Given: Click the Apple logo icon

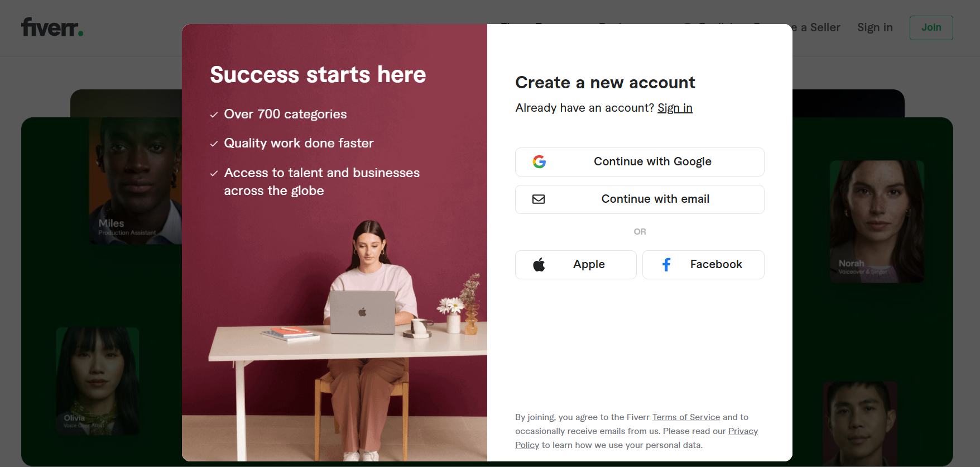Looking at the screenshot, I should tap(539, 265).
